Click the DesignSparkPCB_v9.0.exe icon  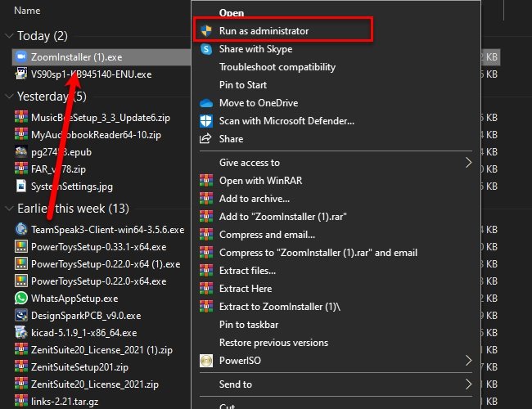(x=21, y=316)
